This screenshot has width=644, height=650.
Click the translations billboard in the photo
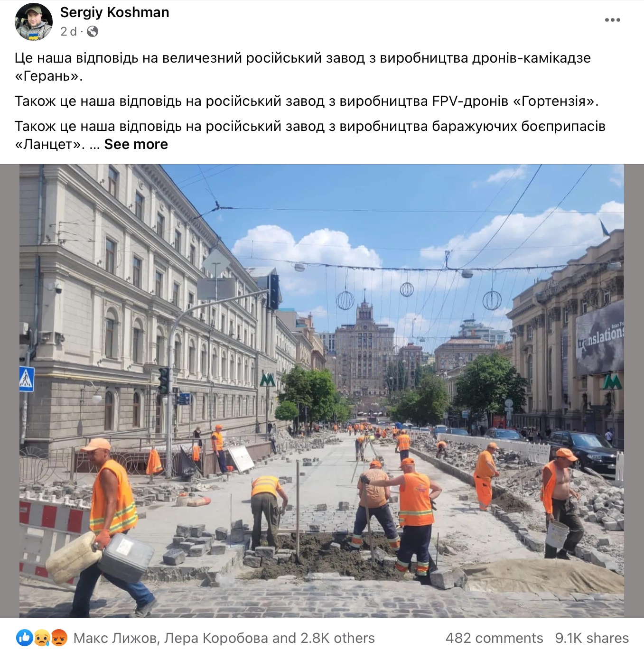600,338
